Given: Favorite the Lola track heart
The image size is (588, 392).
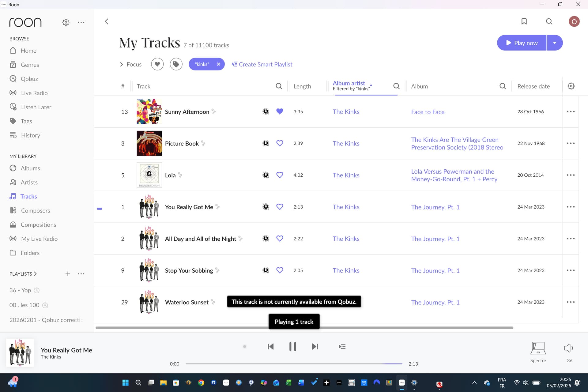Looking at the screenshot, I should coord(280,175).
